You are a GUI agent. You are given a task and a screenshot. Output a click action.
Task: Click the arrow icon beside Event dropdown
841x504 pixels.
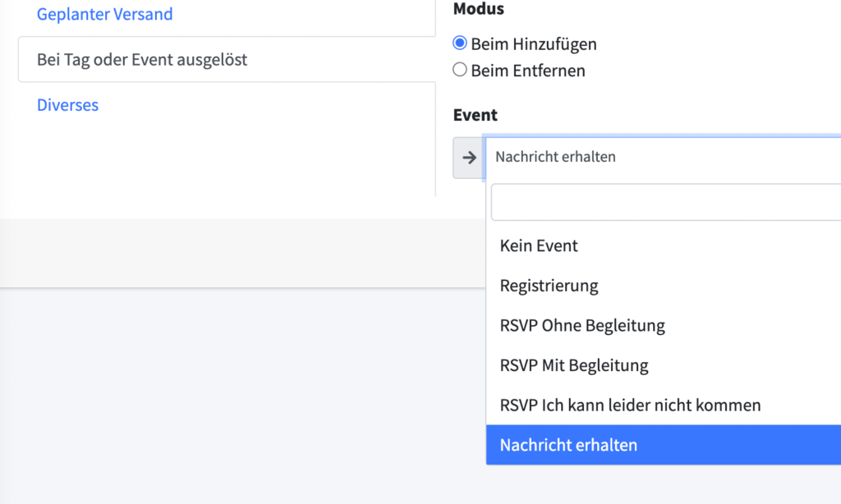coord(469,158)
